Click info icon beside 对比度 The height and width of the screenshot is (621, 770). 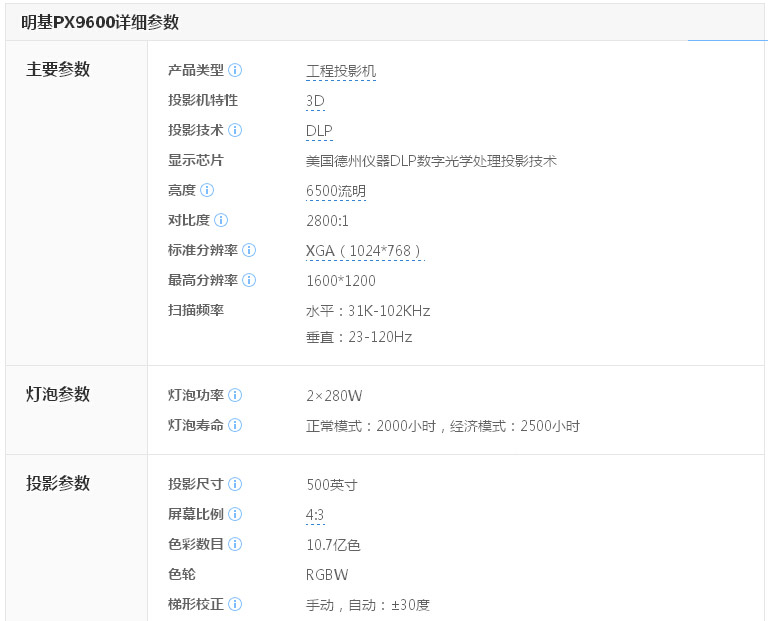pos(221,220)
